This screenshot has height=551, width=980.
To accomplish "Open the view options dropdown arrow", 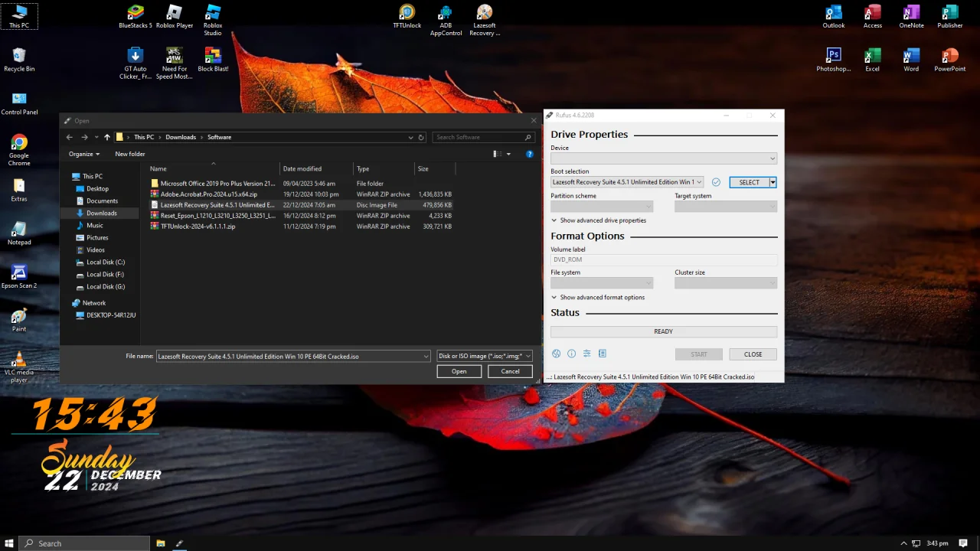I will point(508,154).
